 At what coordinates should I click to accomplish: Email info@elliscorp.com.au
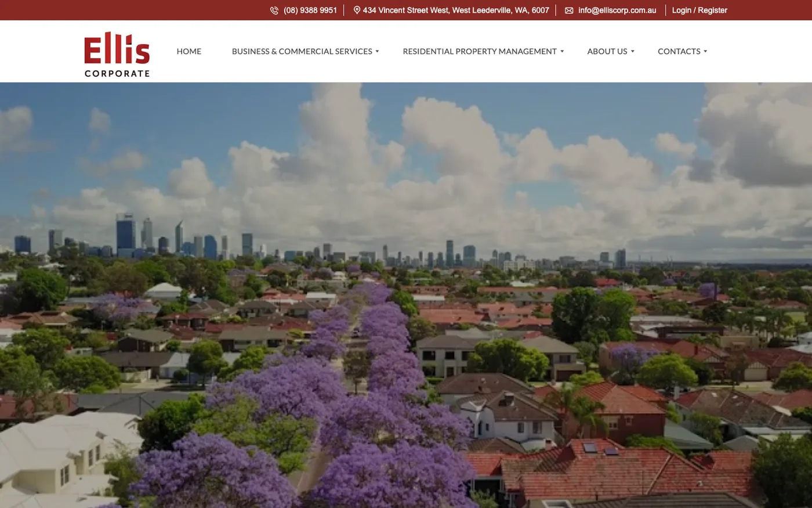click(x=617, y=10)
